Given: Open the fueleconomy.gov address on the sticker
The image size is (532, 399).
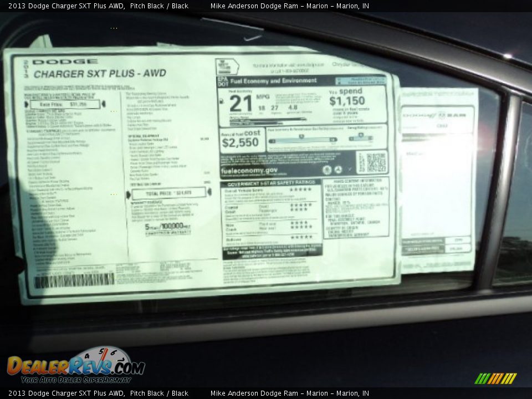Looking at the screenshot, I should [249, 171].
